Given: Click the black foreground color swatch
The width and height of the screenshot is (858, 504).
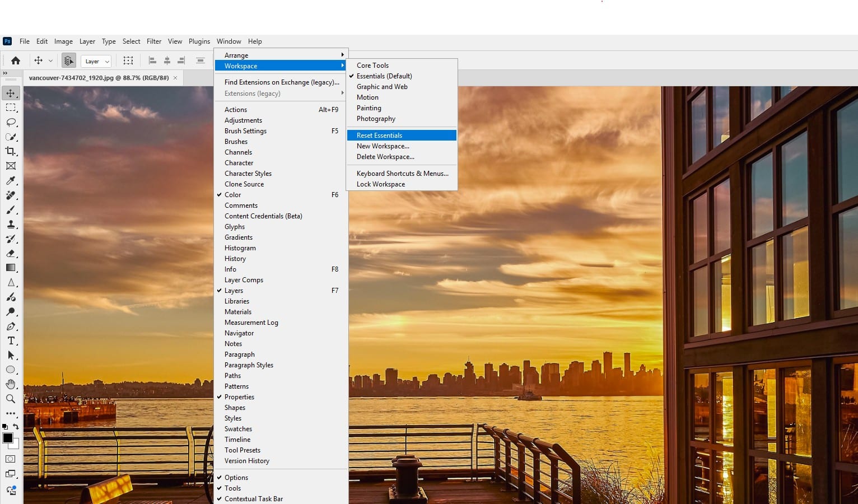Looking at the screenshot, I should tap(8, 438).
